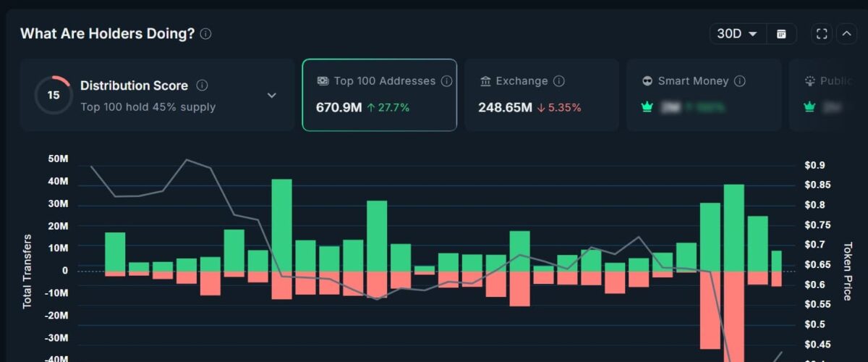The height and width of the screenshot is (362, 868).
Task: Click info icon next to Exchange
Action: [x=559, y=81]
